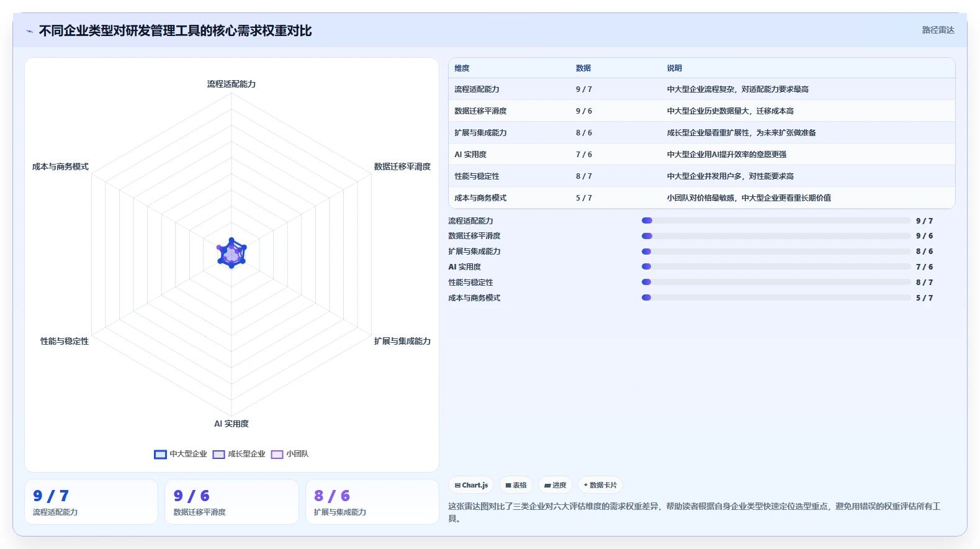The height and width of the screenshot is (549, 980).
Task: Click the description 小团队对价格最敏感，中大型企业更看重长期价值
Action: [749, 198]
